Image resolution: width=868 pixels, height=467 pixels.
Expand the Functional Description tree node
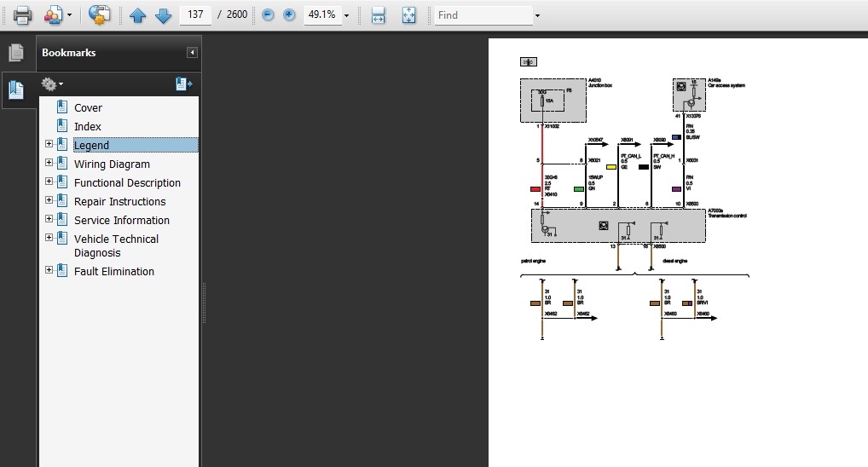point(49,182)
